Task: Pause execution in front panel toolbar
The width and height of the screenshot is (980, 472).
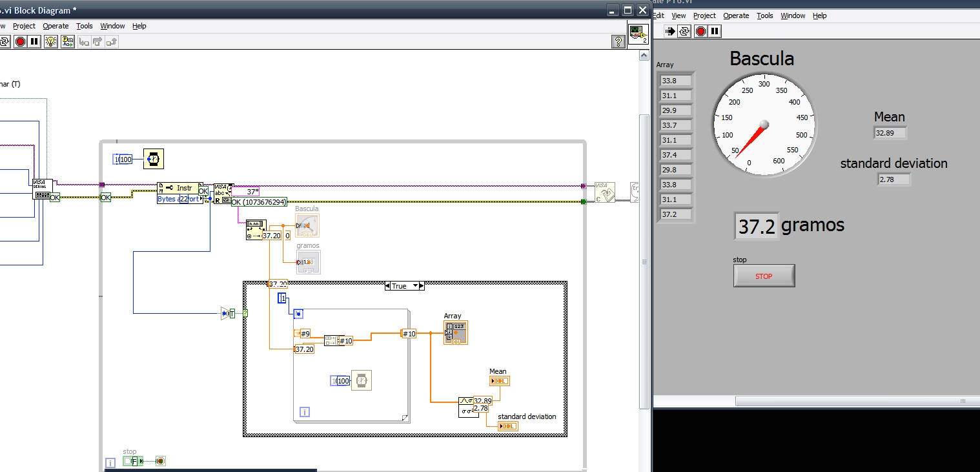Action: point(715,31)
